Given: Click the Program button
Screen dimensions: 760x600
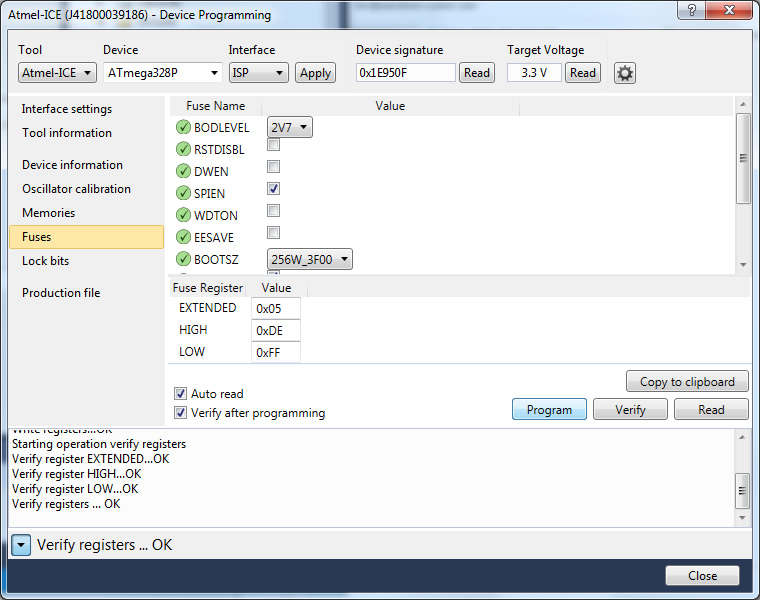Looking at the screenshot, I should [x=549, y=409].
